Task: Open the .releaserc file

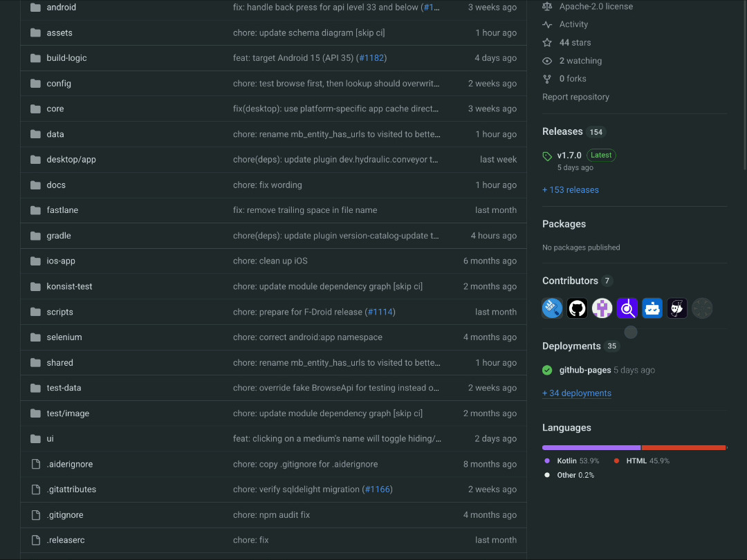Action: click(x=66, y=540)
